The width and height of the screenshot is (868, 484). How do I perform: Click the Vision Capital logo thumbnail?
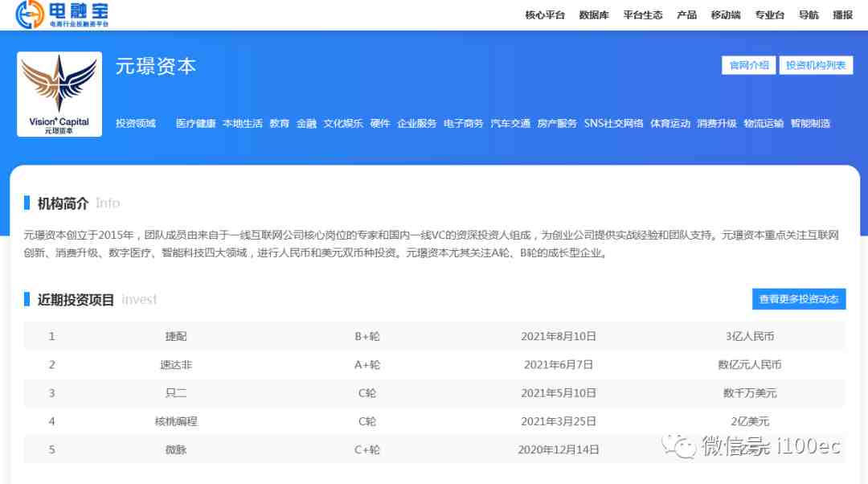pos(59,94)
